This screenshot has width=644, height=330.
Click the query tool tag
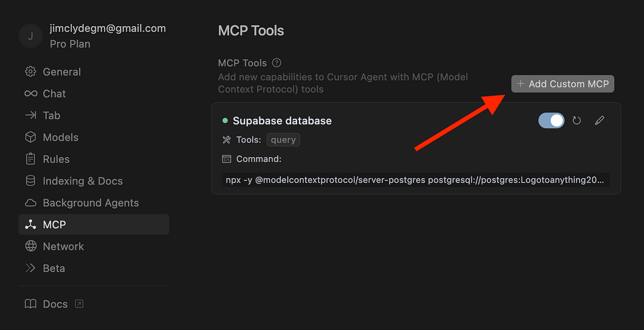(283, 140)
